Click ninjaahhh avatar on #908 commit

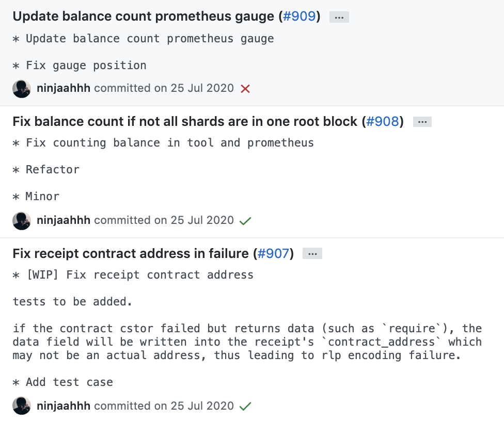(x=22, y=221)
